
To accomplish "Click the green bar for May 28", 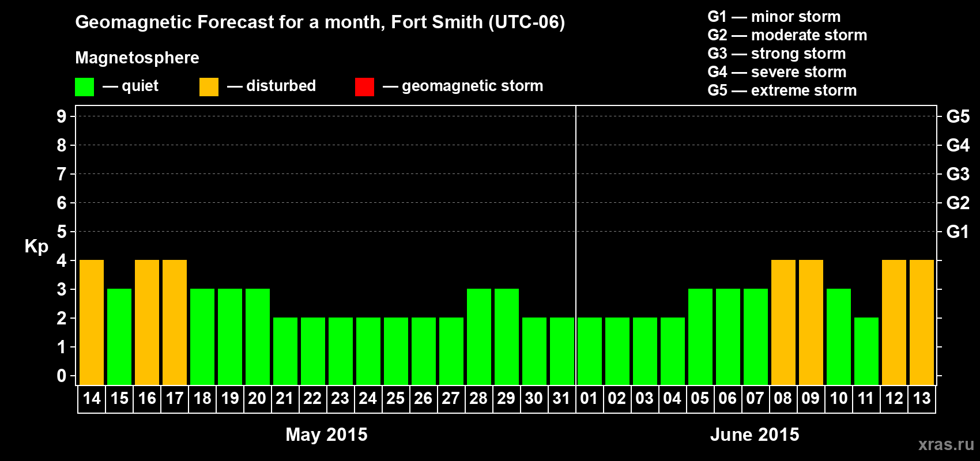I will click(x=479, y=337).
